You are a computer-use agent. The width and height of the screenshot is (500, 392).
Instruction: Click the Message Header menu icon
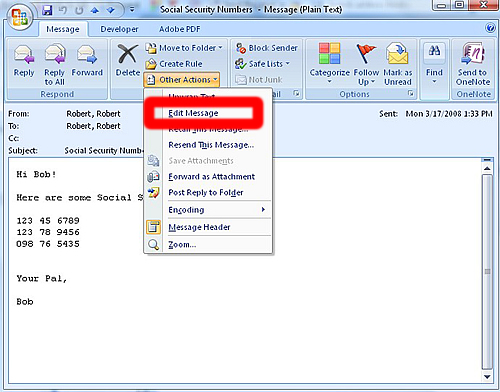coord(153,227)
